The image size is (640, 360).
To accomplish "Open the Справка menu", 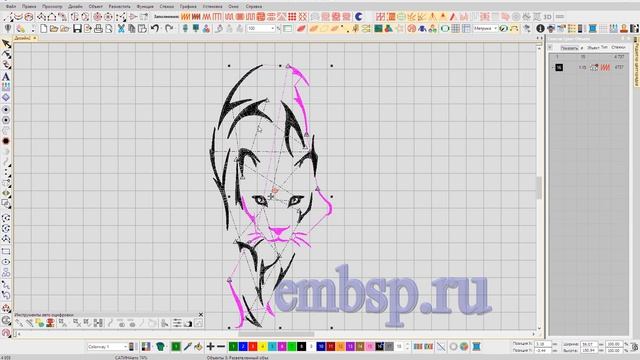I will pyautogui.click(x=254, y=7).
